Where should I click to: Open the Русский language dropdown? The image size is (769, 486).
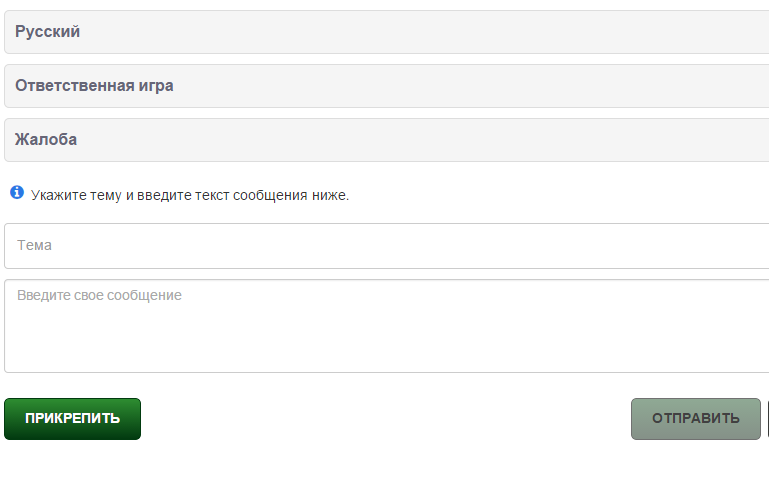point(386,32)
